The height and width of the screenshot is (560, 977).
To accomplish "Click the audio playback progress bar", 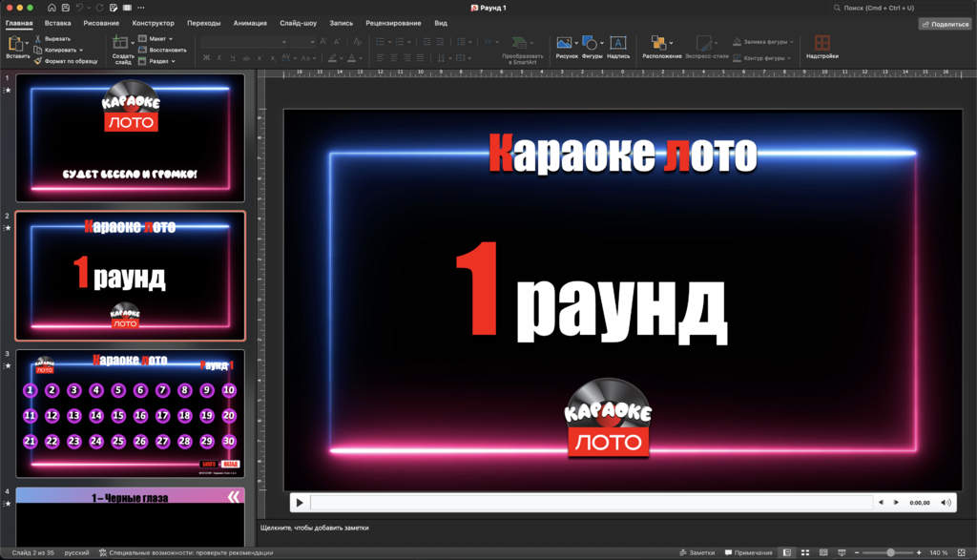I will click(592, 503).
